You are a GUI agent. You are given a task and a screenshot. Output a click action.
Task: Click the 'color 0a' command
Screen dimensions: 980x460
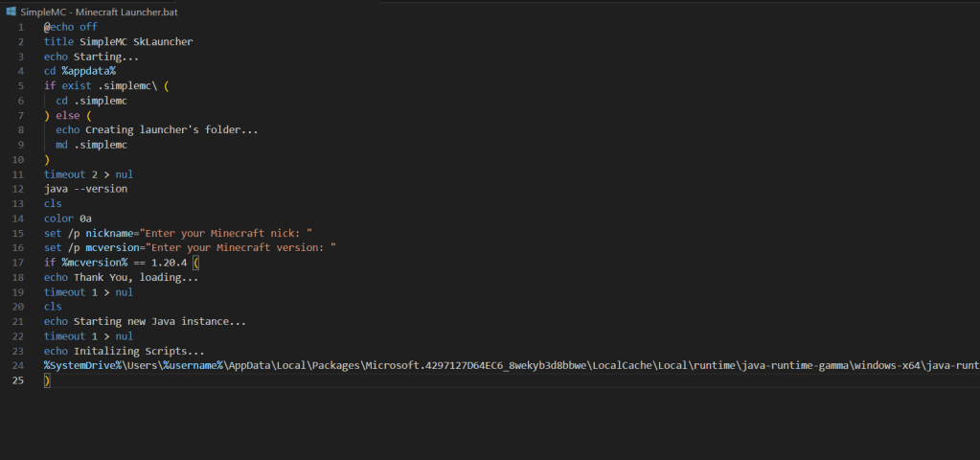[67, 218]
